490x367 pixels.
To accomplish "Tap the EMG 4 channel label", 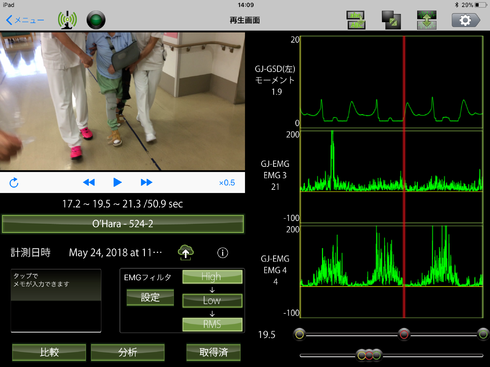I will 275,270.
